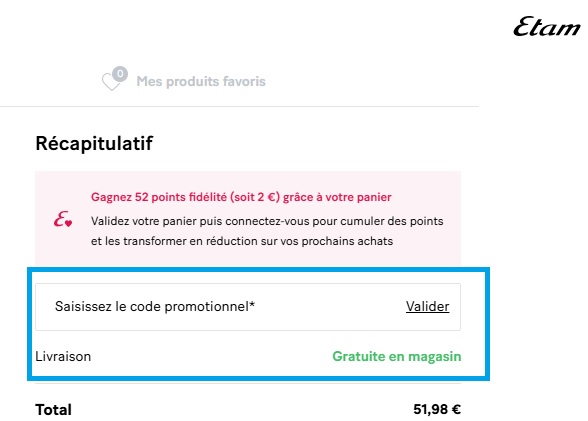
Task: Focus the code promotionnel input field
Action: click(x=248, y=307)
